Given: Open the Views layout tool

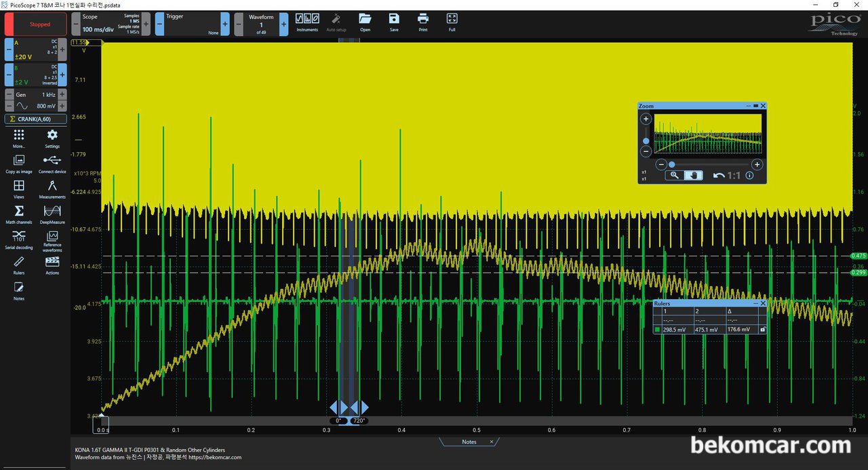Looking at the screenshot, I should pos(19,189).
